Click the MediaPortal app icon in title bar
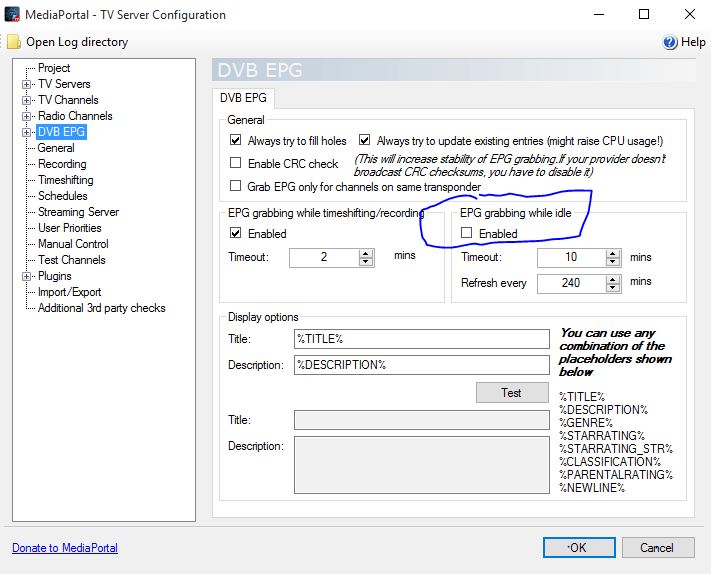The width and height of the screenshot is (711, 574). point(12,14)
